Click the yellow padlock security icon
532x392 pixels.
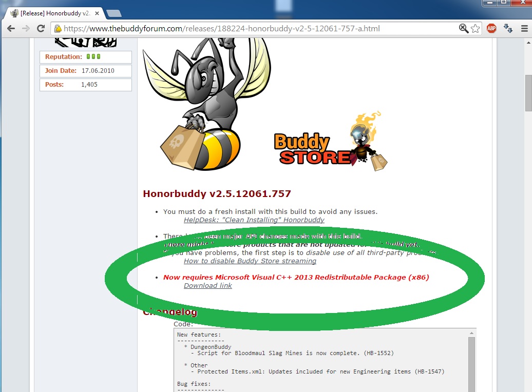58,29
